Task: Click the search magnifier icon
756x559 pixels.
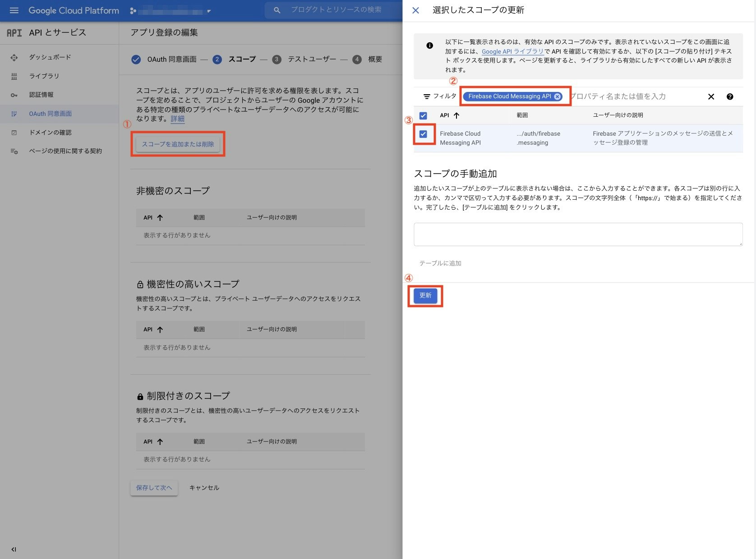Action: [277, 10]
